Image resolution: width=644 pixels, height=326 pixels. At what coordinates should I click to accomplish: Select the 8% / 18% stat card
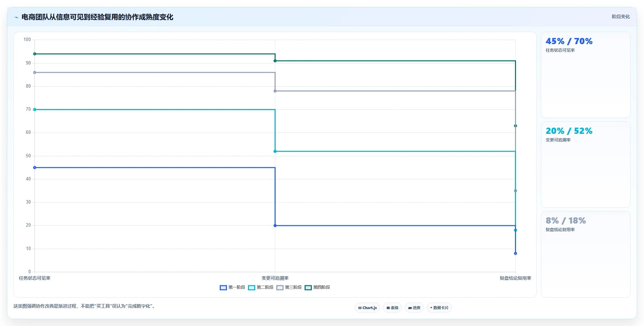pos(585,254)
